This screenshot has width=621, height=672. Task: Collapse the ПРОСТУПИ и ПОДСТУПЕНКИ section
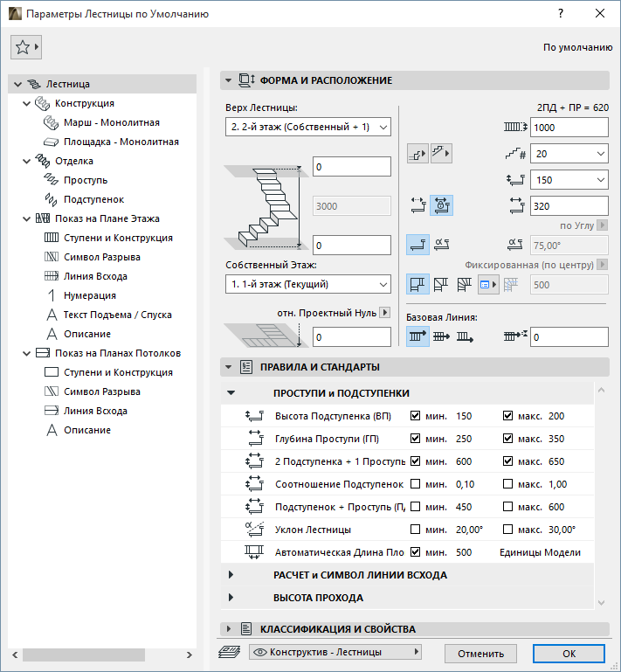pyautogui.click(x=231, y=392)
